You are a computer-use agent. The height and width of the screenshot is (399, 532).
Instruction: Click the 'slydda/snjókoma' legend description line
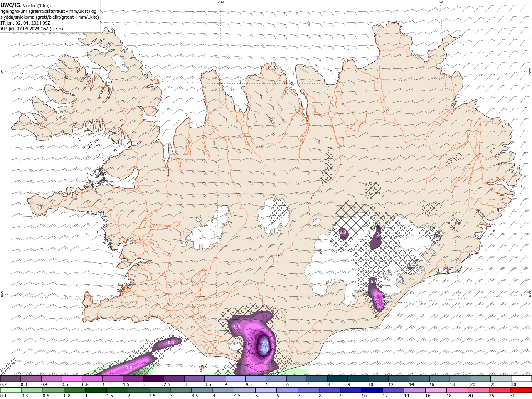pos(50,17)
